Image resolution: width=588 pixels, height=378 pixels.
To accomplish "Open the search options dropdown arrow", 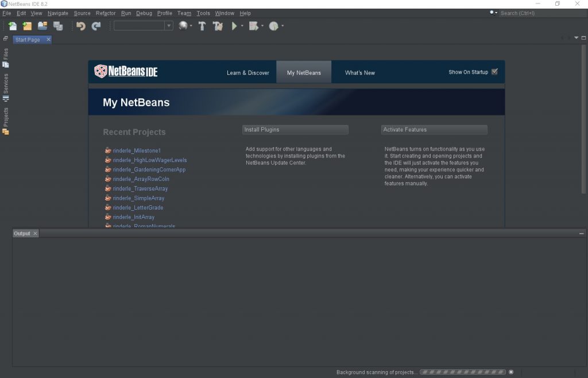I will pos(497,13).
